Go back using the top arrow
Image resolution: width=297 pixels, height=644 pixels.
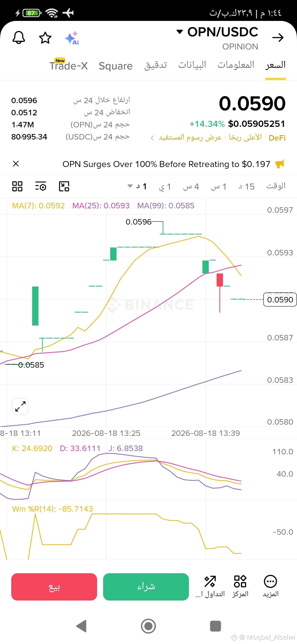tap(278, 37)
